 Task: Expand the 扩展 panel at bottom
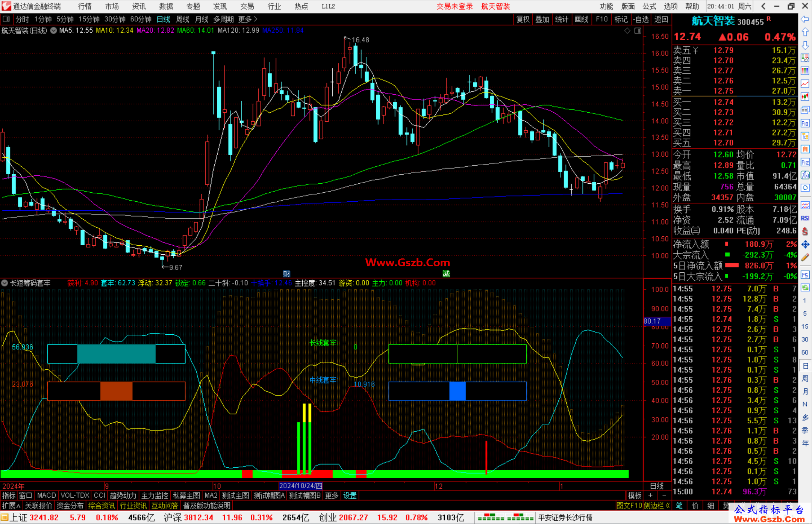(11, 506)
